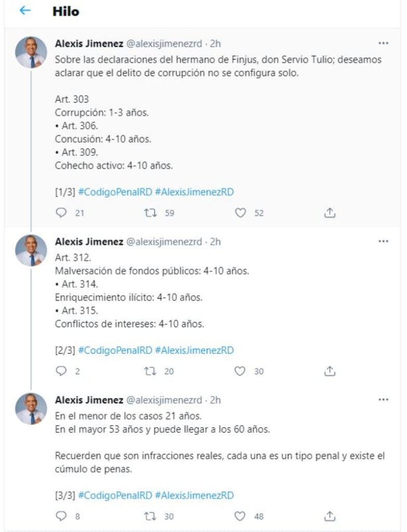Select the share icon on the first tweet

tap(329, 212)
